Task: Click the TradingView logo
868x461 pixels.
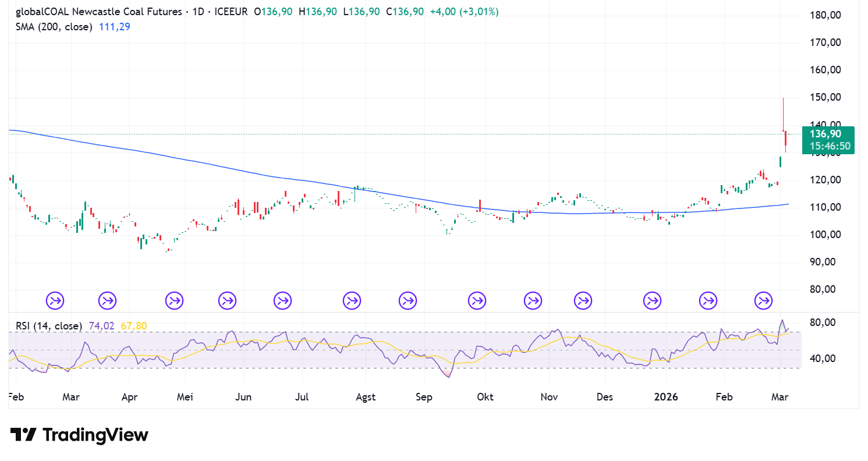Action: point(79,435)
